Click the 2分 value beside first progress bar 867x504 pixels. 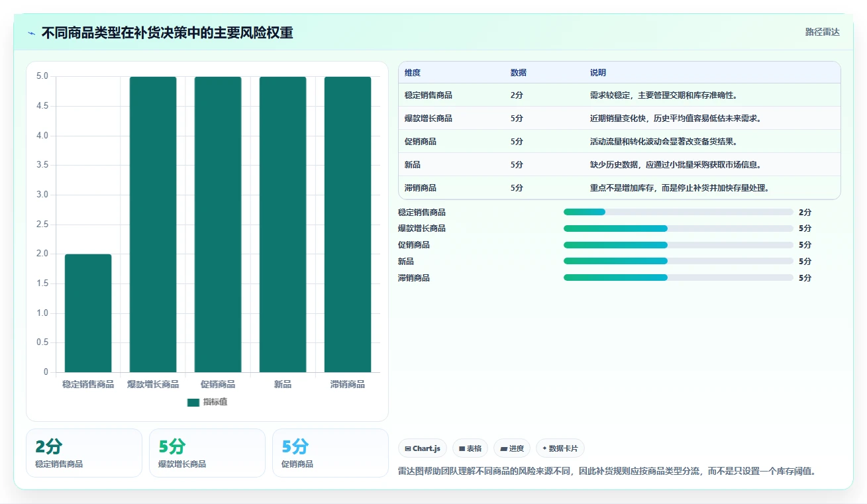coord(805,213)
